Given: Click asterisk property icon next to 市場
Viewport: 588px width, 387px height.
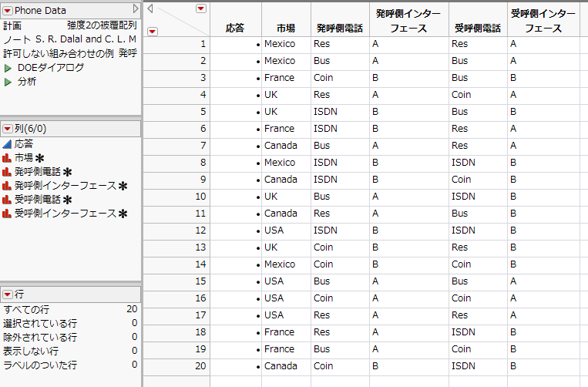Looking at the screenshot, I should 39,158.
